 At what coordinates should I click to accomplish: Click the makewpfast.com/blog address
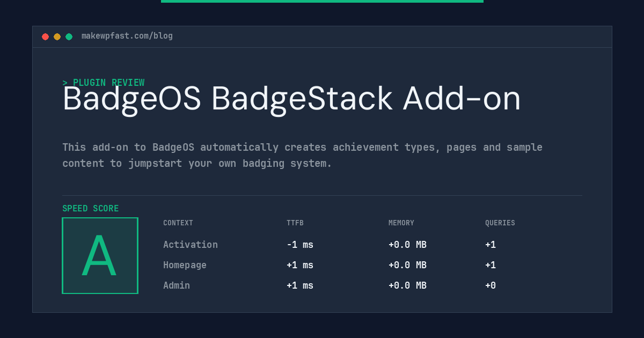pyautogui.click(x=127, y=36)
